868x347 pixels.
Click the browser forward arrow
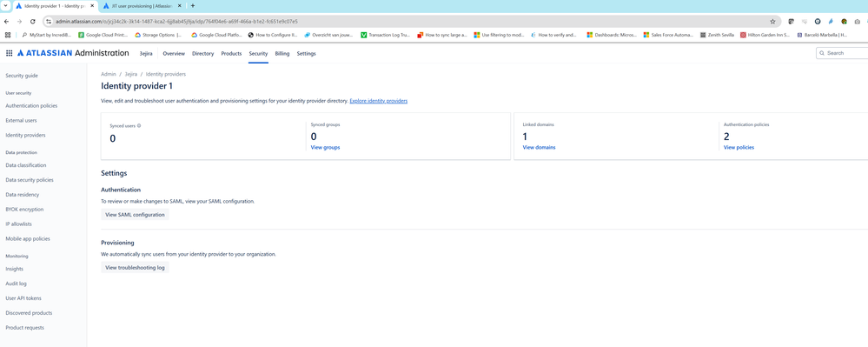pos(19,21)
